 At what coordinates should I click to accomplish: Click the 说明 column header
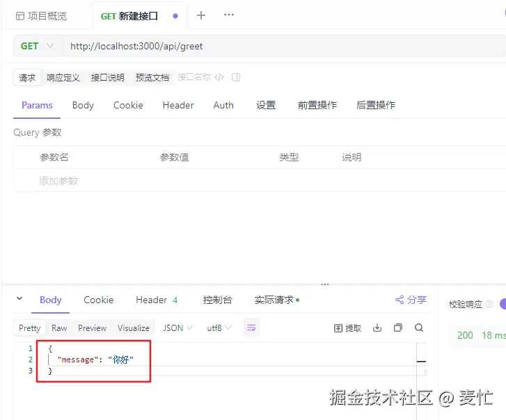[x=351, y=157]
